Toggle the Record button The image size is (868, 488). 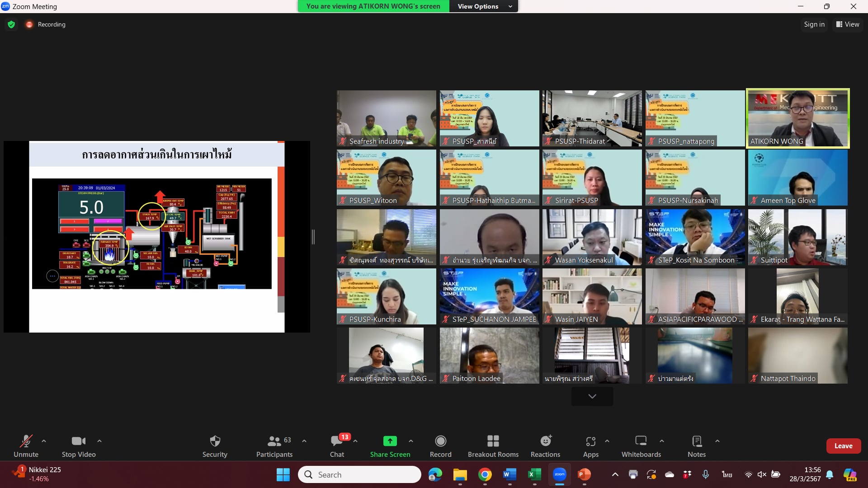click(440, 446)
